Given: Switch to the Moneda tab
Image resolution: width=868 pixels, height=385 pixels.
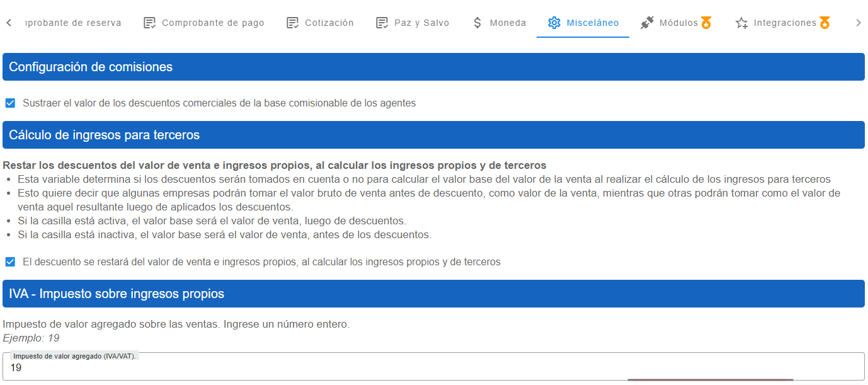Looking at the screenshot, I should click(508, 23).
